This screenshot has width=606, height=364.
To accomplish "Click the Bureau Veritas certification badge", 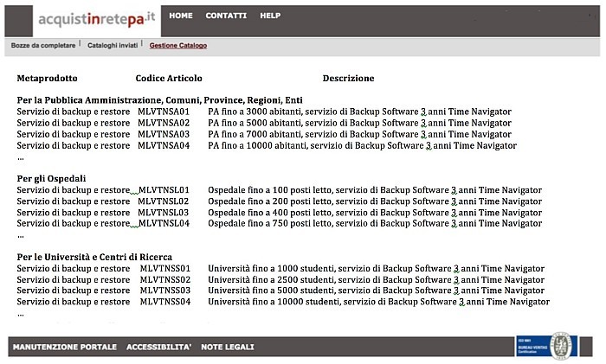I will click(x=546, y=346).
